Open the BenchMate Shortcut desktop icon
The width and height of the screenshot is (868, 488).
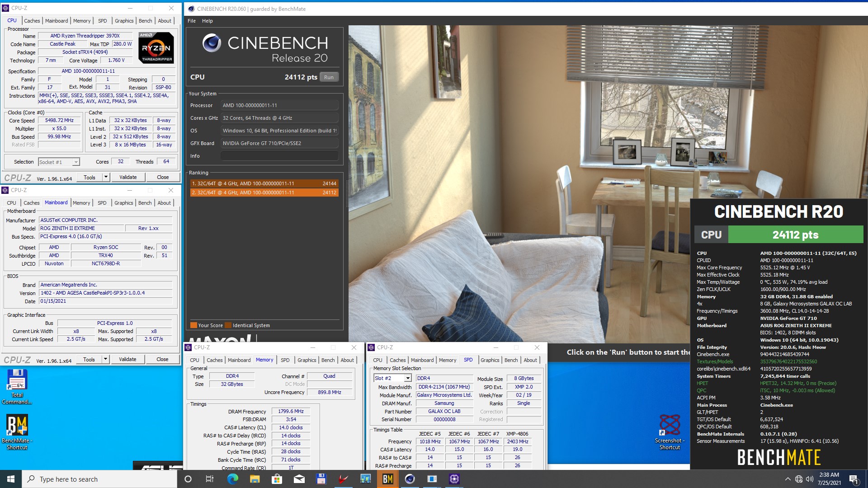tap(17, 432)
